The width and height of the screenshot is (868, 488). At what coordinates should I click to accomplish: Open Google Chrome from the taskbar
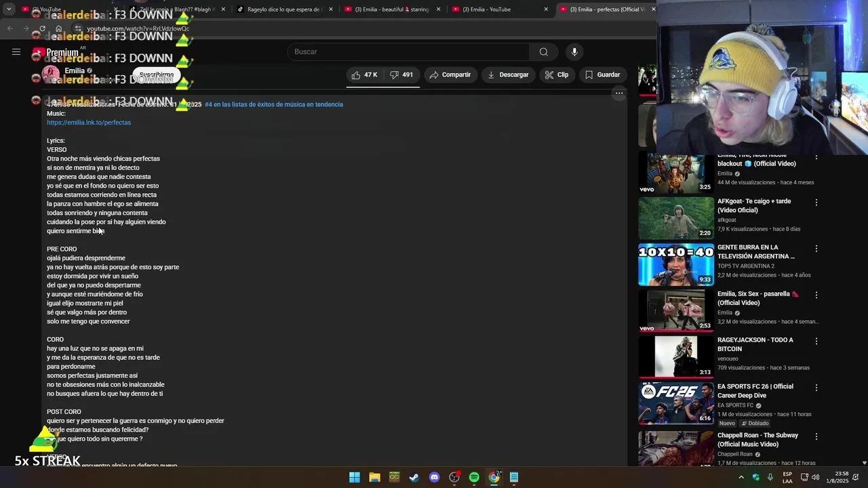(494, 477)
